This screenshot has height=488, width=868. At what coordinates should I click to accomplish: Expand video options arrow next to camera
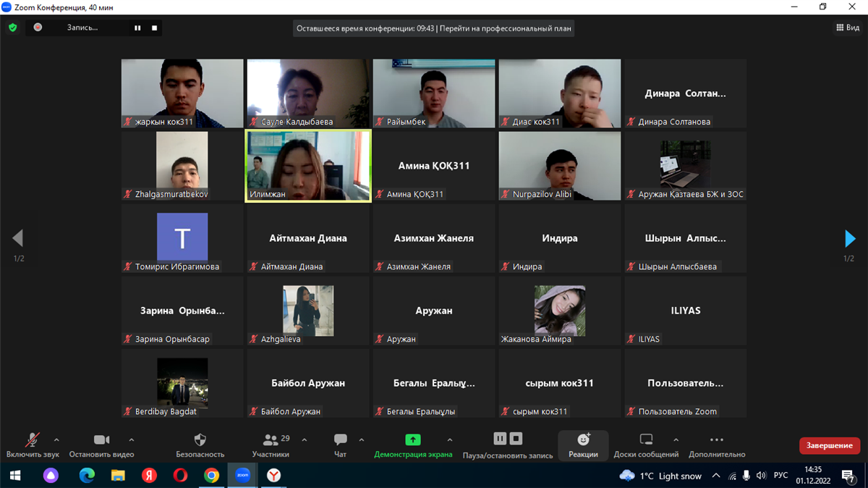pyautogui.click(x=131, y=439)
